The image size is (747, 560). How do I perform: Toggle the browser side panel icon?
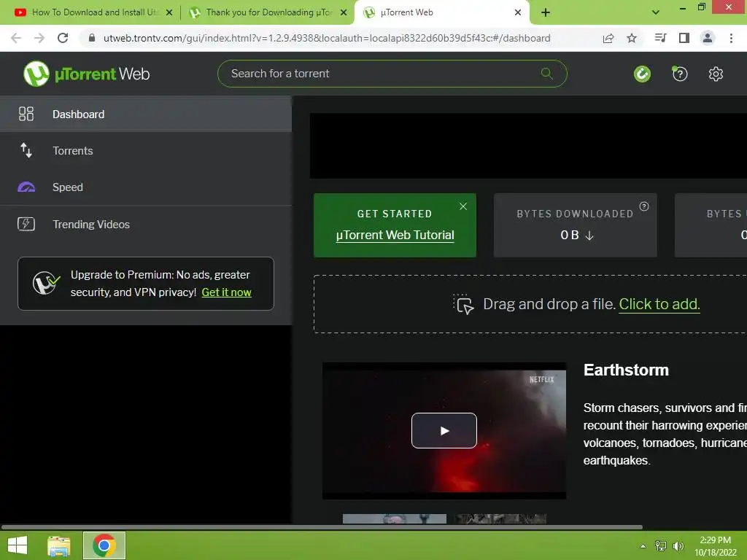[684, 38]
